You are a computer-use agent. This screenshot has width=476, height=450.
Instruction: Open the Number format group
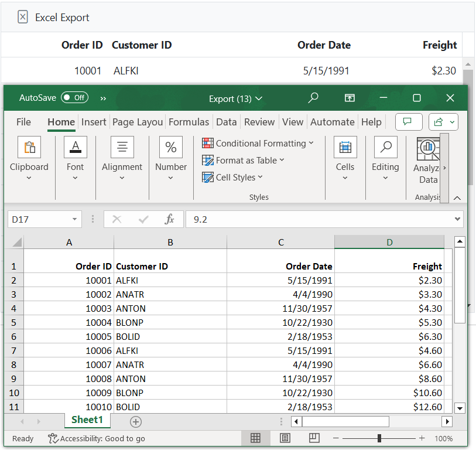tap(170, 147)
